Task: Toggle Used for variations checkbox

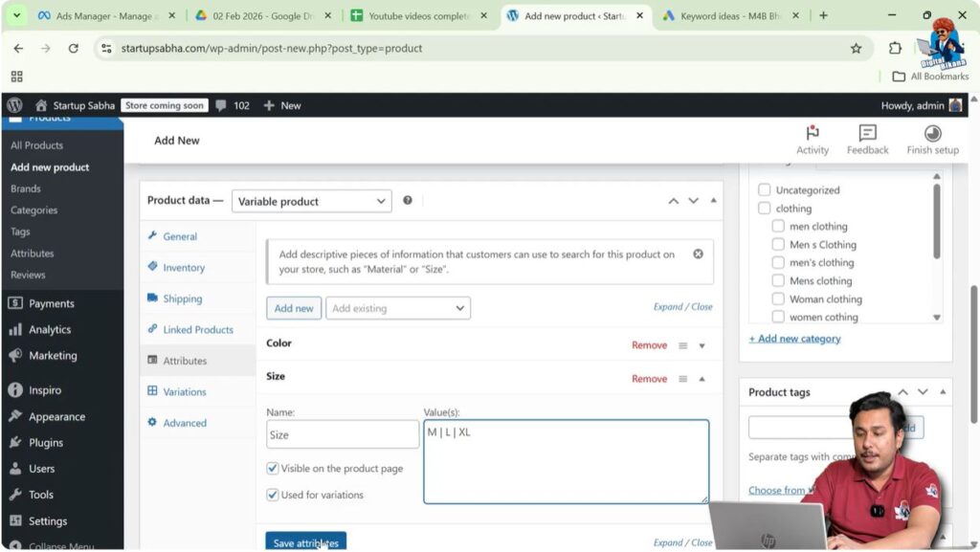Action: pos(273,495)
